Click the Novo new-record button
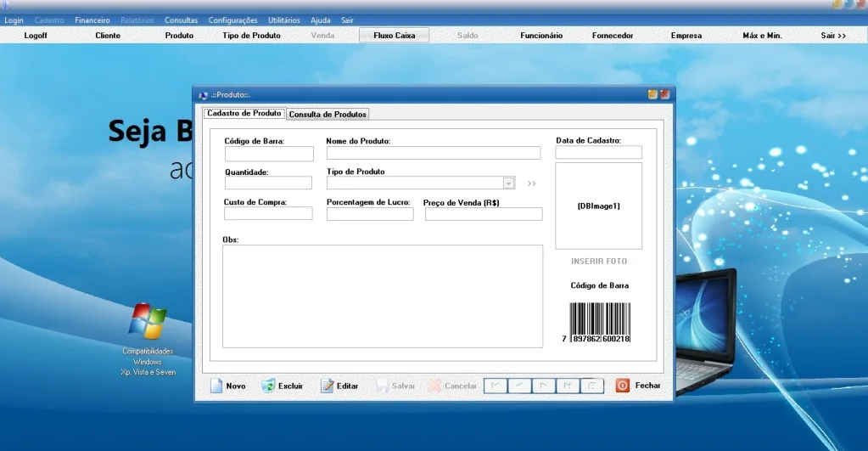 point(228,386)
